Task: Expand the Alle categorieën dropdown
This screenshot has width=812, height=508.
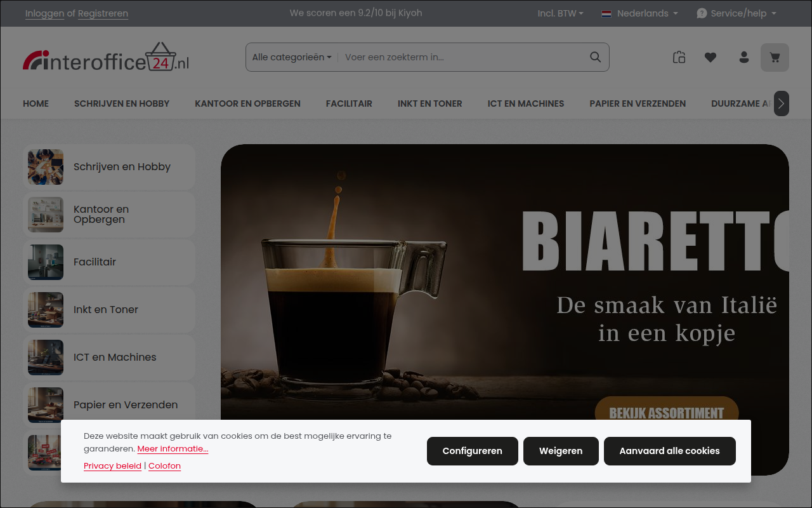Action: click(x=292, y=57)
